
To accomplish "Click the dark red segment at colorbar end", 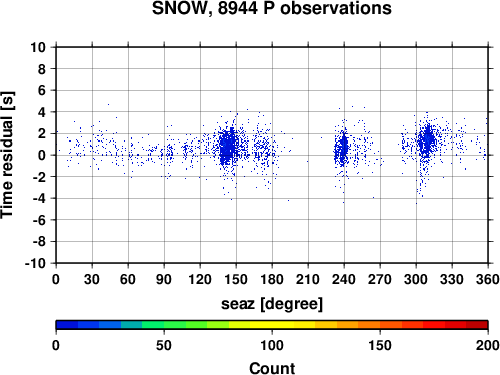I will [477, 325].
